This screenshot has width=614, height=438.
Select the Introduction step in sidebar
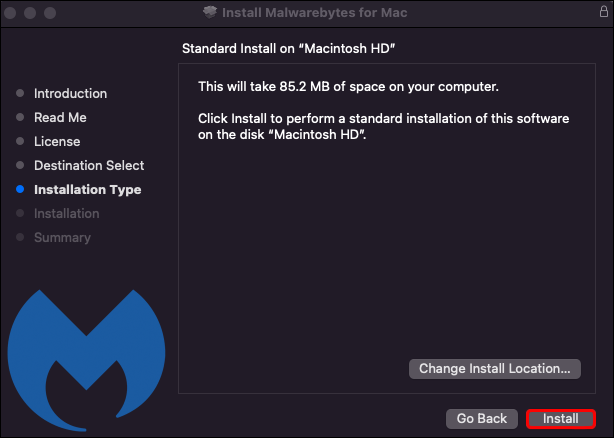[70, 93]
